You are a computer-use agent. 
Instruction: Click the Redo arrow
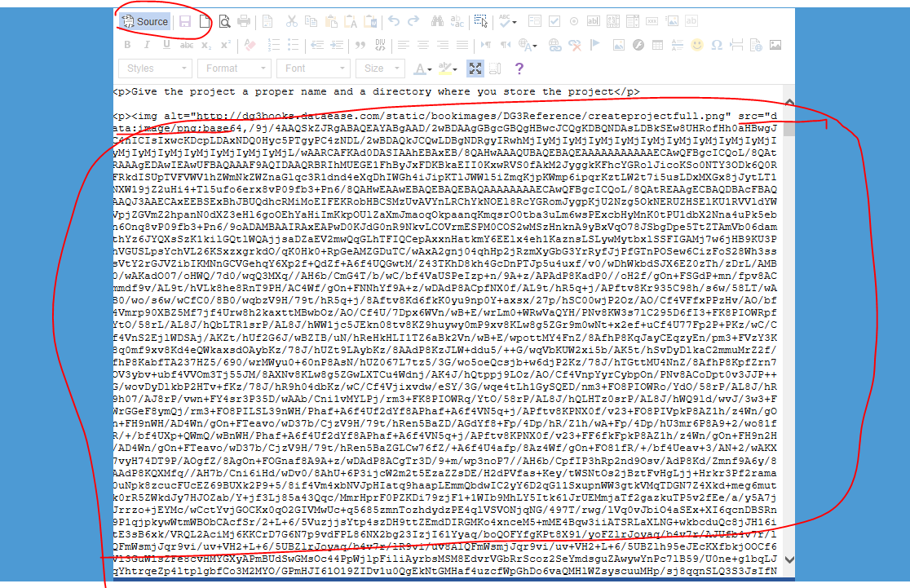coord(413,21)
